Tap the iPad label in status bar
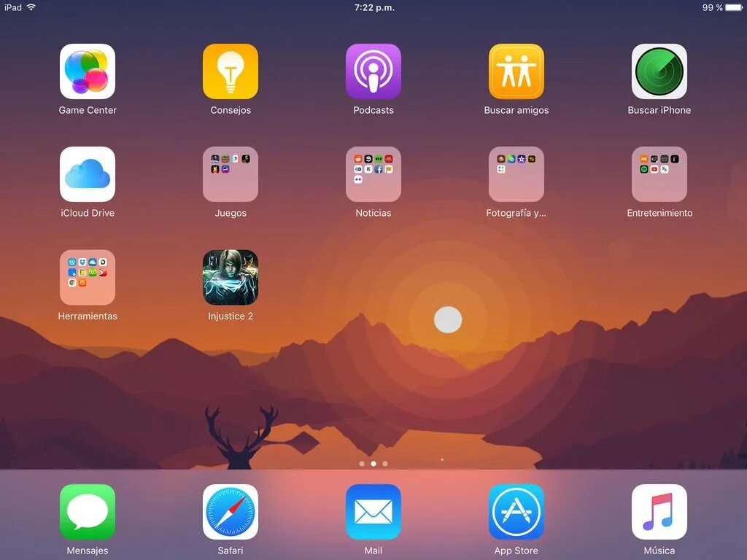Image resolution: width=747 pixels, height=560 pixels. pyautogui.click(x=13, y=7)
